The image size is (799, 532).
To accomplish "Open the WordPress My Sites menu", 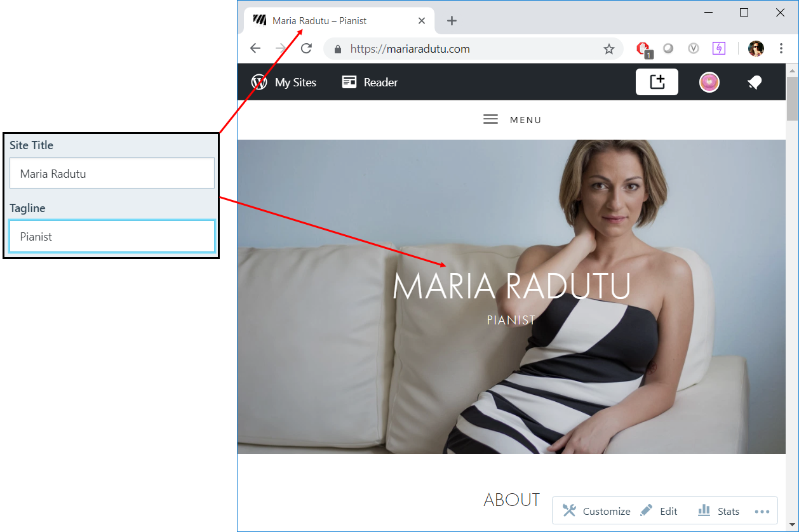I will [x=284, y=82].
